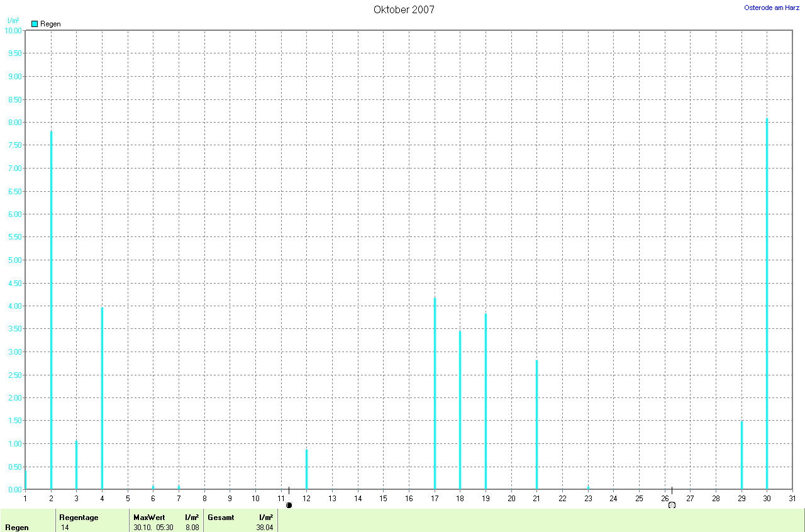This screenshot has height=532, width=805.
Task: Open the Osterode am Harz link
Action: pos(772,8)
